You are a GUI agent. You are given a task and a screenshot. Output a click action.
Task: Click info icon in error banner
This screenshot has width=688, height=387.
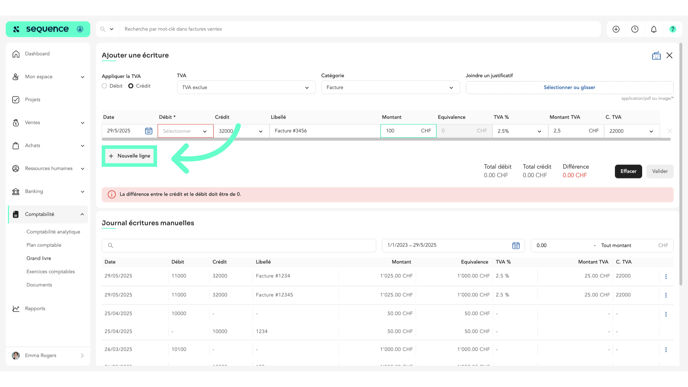111,194
